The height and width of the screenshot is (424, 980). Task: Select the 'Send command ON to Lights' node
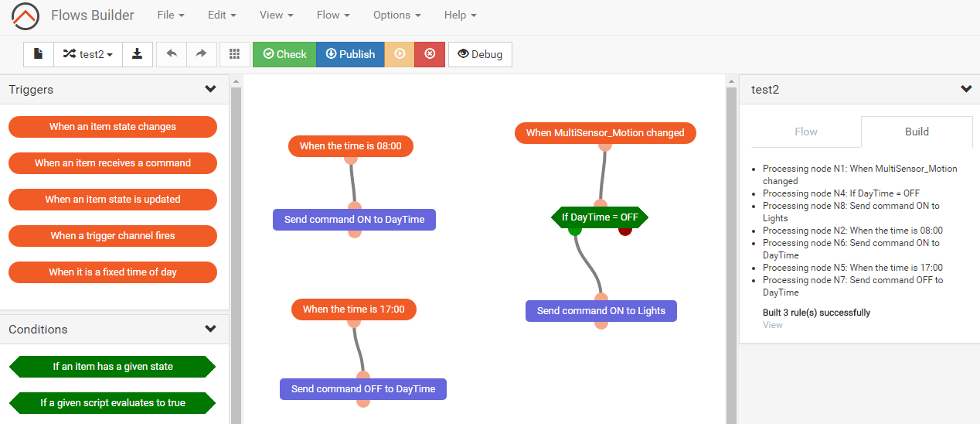pyautogui.click(x=601, y=311)
